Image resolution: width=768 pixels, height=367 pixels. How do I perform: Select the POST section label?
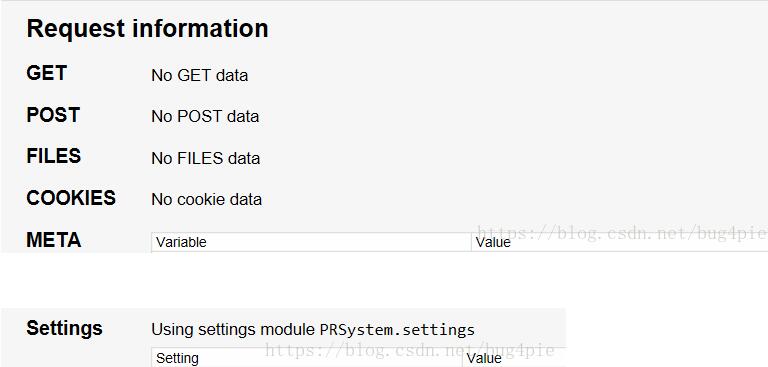click(53, 115)
